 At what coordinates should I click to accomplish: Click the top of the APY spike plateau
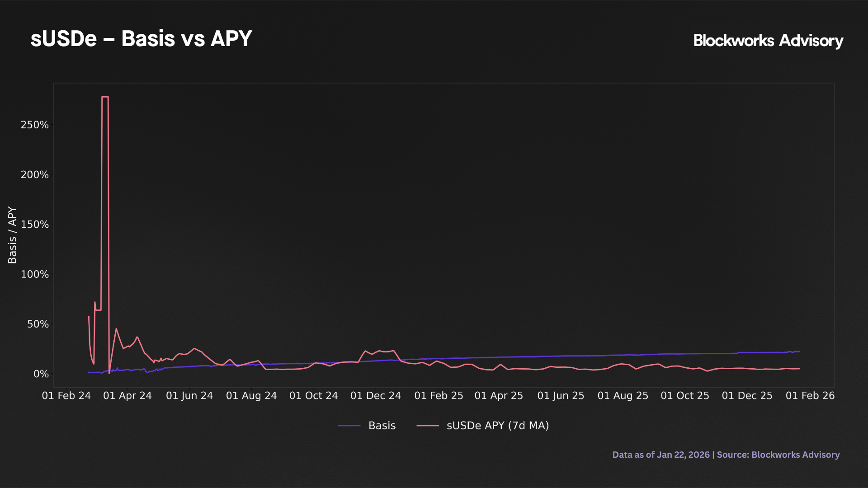pyautogui.click(x=105, y=97)
